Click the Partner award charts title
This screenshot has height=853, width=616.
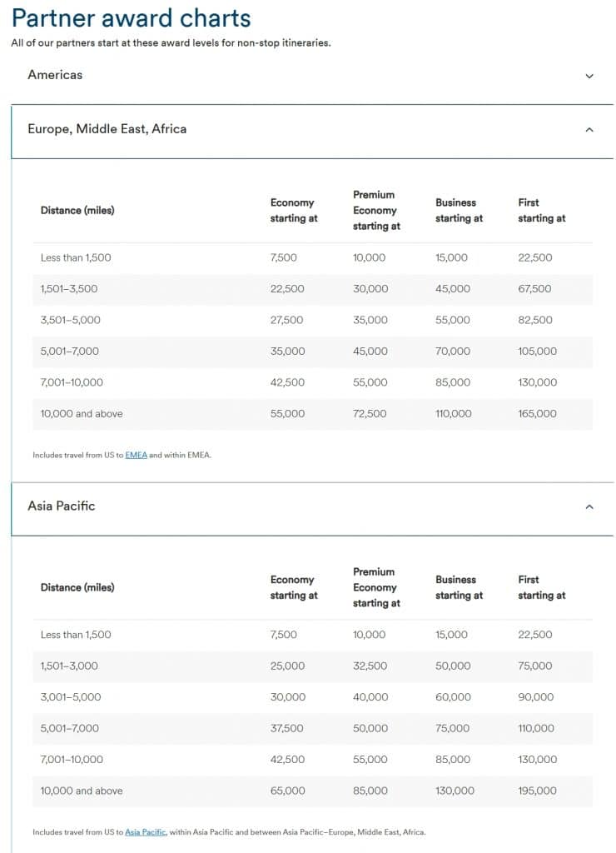[x=132, y=18]
